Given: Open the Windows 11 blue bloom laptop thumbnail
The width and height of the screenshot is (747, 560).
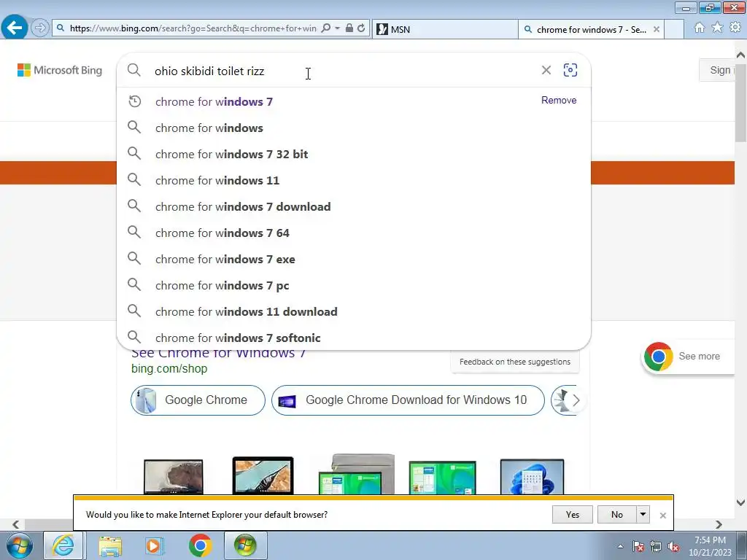Looking at the screenshot, I should click(532, 476).
